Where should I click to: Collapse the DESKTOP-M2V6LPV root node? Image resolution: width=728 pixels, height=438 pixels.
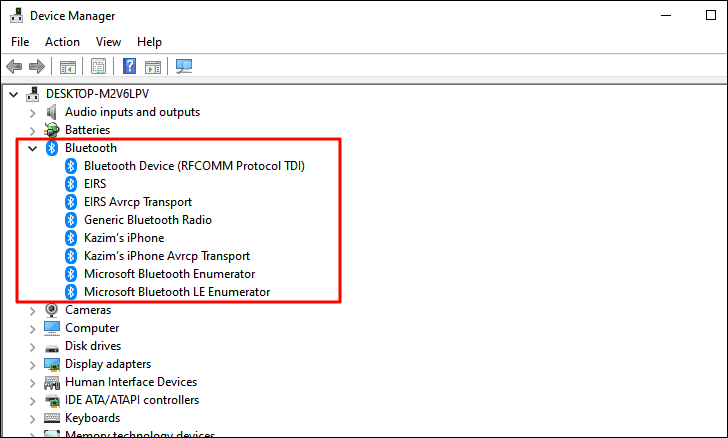13,95
